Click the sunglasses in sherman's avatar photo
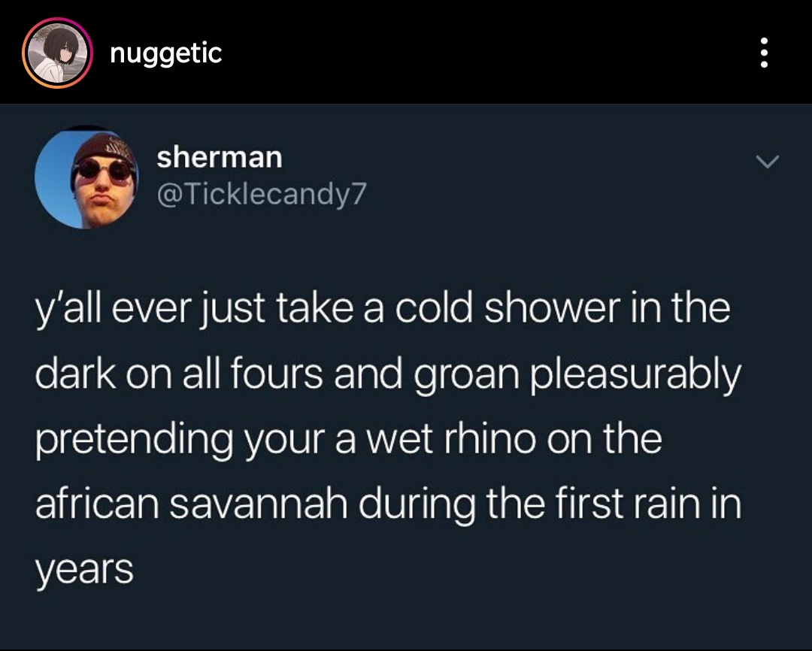The image size is (812, 651). pyautogui.click(x=103, y=169)
